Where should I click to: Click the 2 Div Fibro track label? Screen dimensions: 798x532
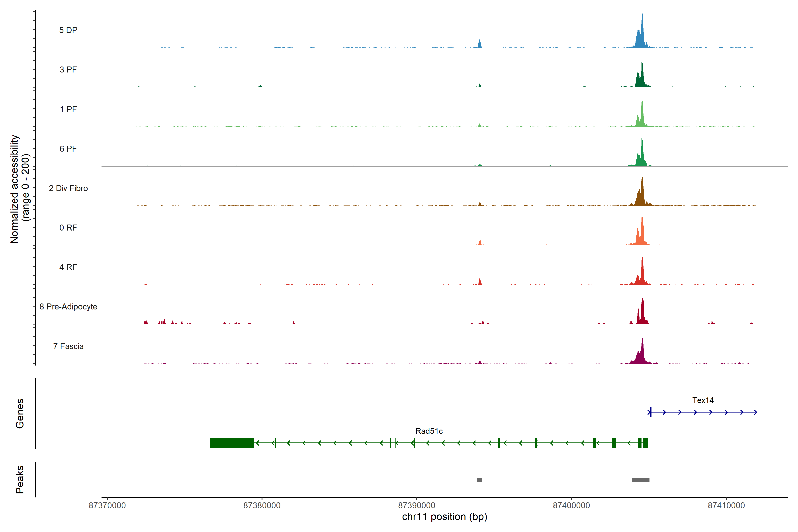(x=68, y=188)
